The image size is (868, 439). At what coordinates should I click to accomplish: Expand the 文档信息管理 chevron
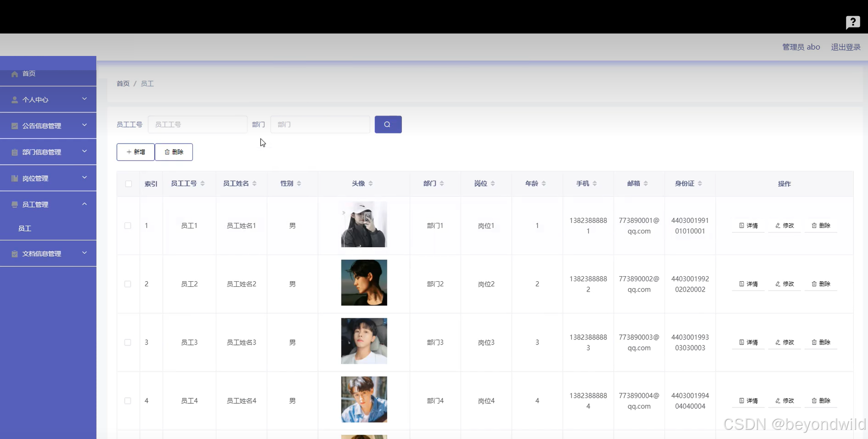tap(84, 253)
